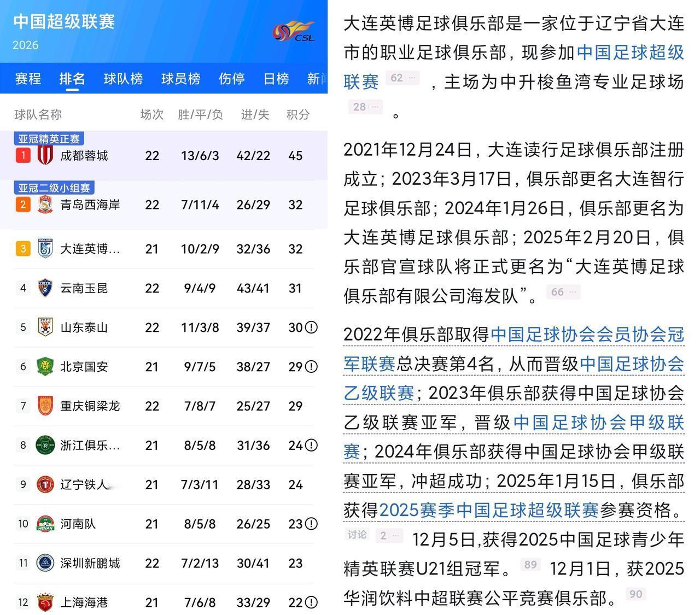
Task: Click Chongqing Tonglianglong goals 25/27
Action: (x=253, y=406)
